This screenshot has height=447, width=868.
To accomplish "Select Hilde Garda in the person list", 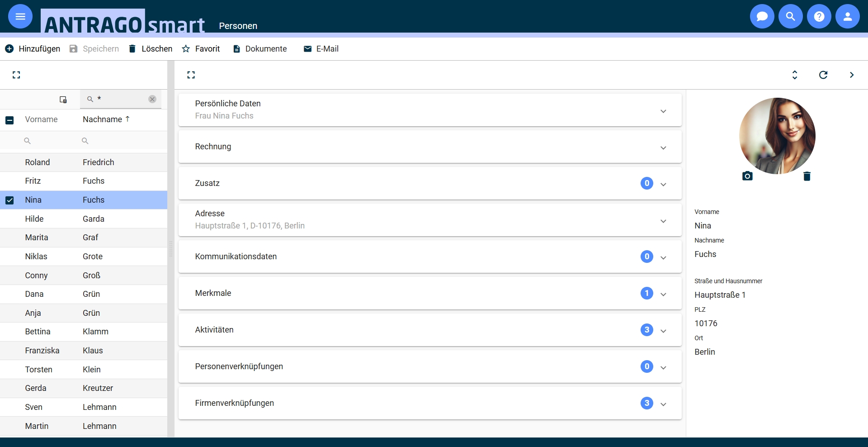I will click(x=84, y=219).
